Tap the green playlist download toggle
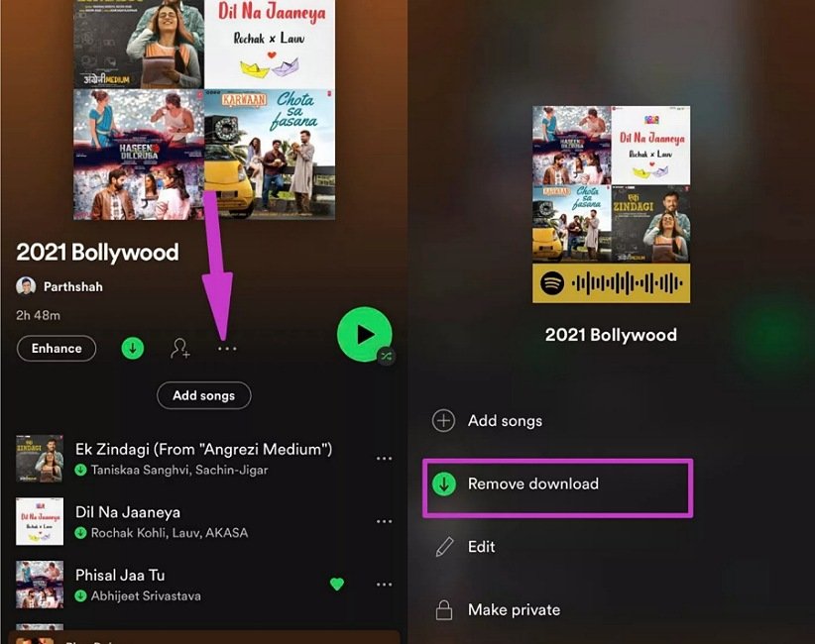This screenshot has width=815, height=644. [x=132, y=349]
